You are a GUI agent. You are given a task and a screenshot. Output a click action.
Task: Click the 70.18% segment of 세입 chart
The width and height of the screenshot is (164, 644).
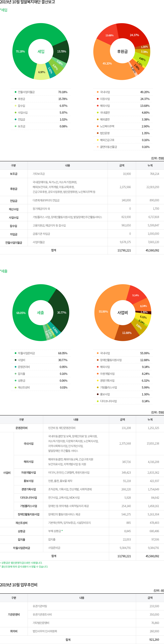(x=21, y=51)
